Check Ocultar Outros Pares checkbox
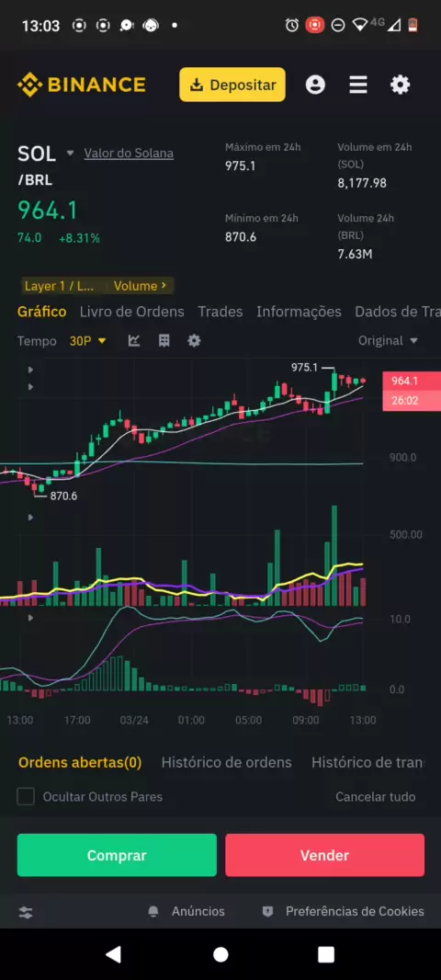The height and width of the screenshot is (980, 441). coord(26,797)
